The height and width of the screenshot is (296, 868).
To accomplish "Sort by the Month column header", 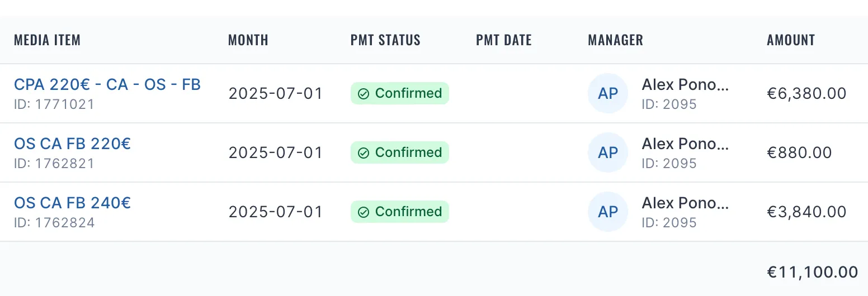I will click(248, 40).
